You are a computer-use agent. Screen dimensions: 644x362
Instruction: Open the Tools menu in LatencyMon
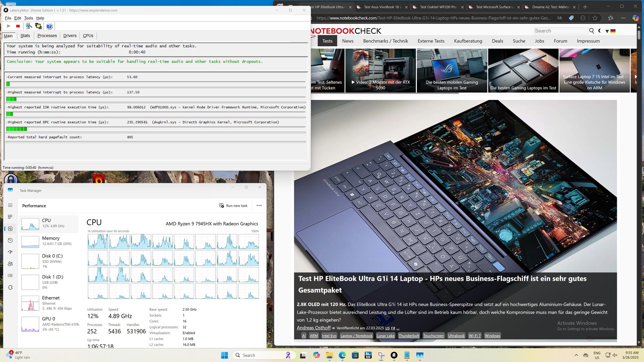pos(29,18)
